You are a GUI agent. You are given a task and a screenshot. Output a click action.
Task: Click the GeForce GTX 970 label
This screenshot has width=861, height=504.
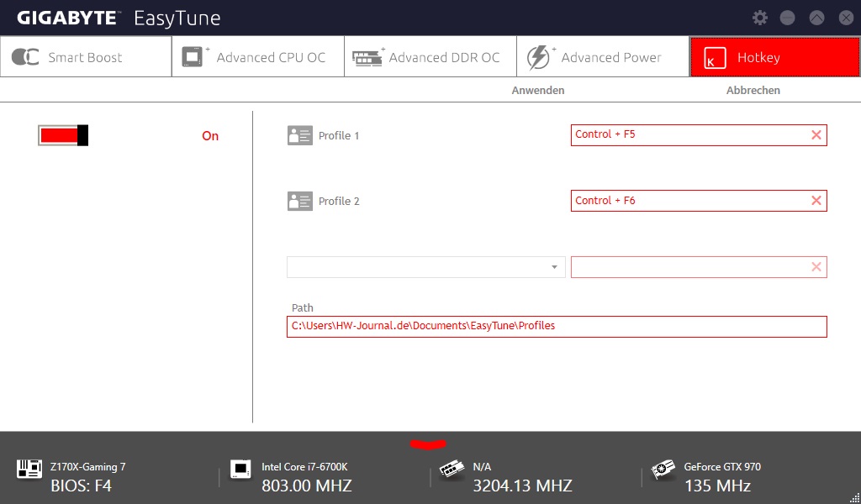[722, 467]
